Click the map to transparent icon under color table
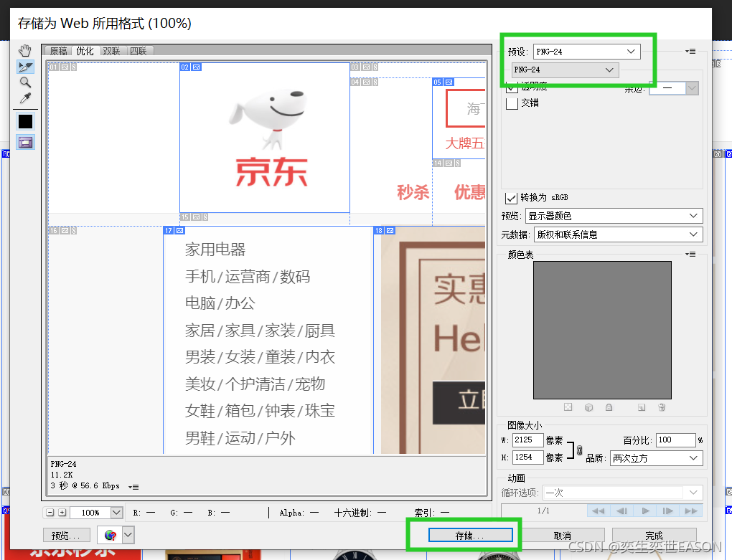 [x=568, y=407]
